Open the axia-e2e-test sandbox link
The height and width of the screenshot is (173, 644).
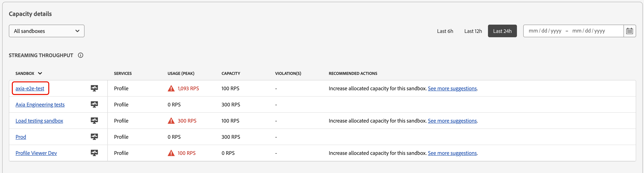(30, 88)
